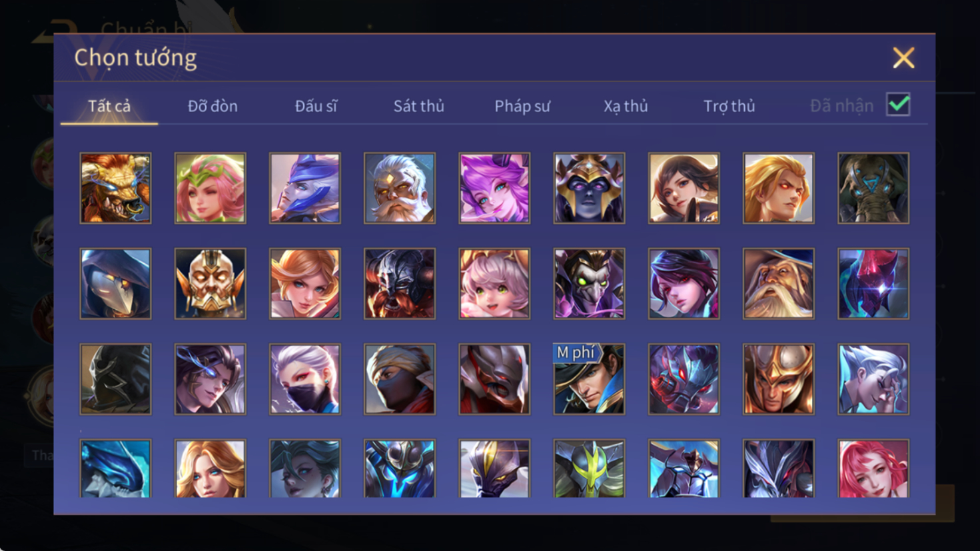The height and width of the screenshot is (551, 980).
Task: Choose the golden-masked armored warrior portrait
Action: pos(210,284)
